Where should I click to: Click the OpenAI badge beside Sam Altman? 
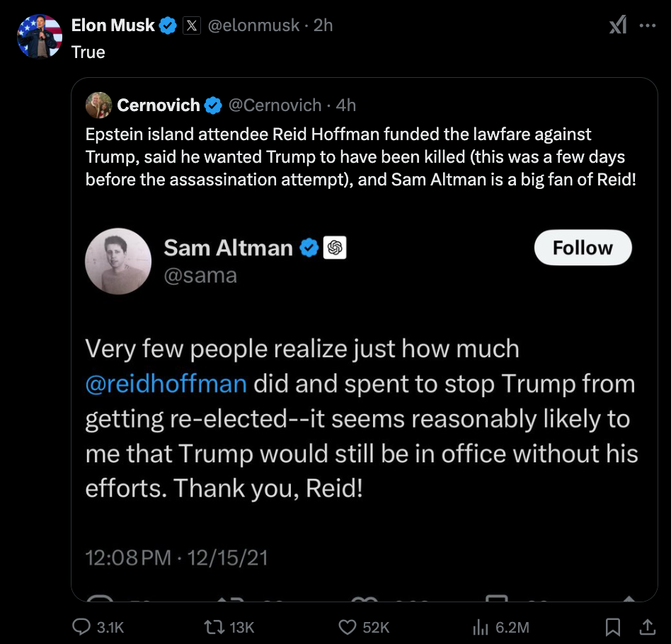coord(335,248)
